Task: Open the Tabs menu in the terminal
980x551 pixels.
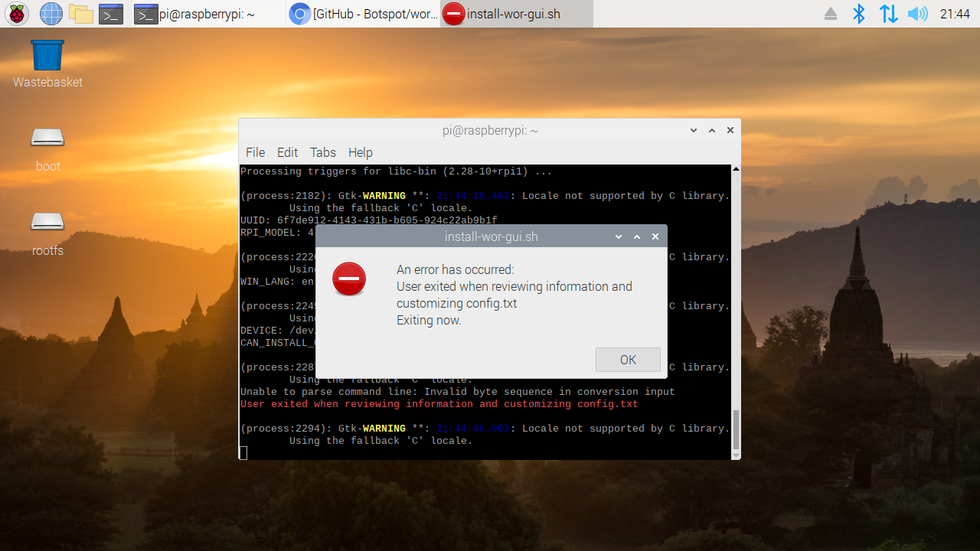Action: tap(322, 152)
